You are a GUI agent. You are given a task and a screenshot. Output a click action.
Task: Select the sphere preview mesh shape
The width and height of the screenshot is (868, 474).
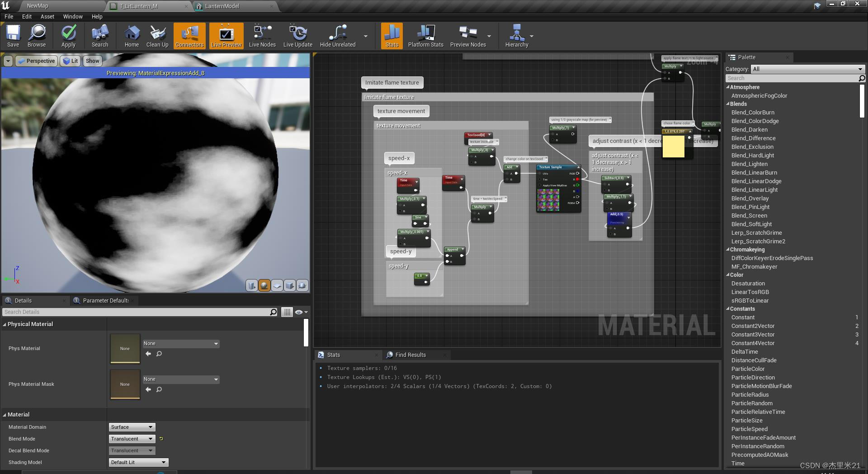click(x=264, y=285)
